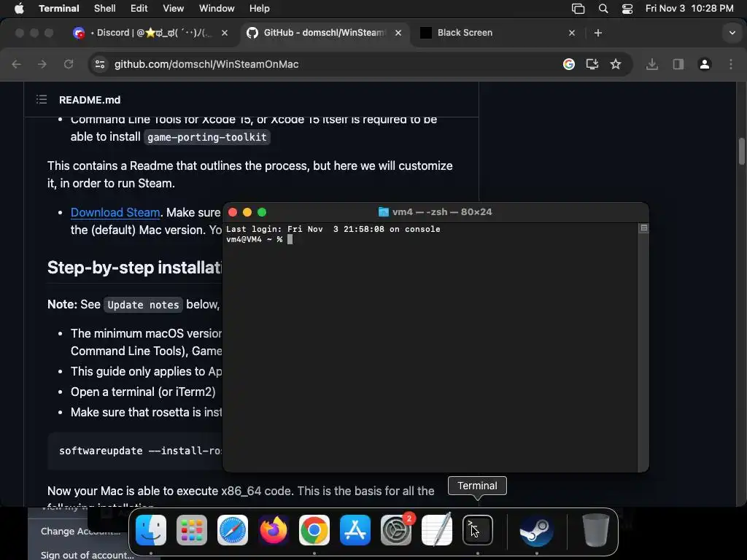This screenshot has height=560, width=747.
Task: Click Chrome forward arrow button
Action: [x=42, y=64]
